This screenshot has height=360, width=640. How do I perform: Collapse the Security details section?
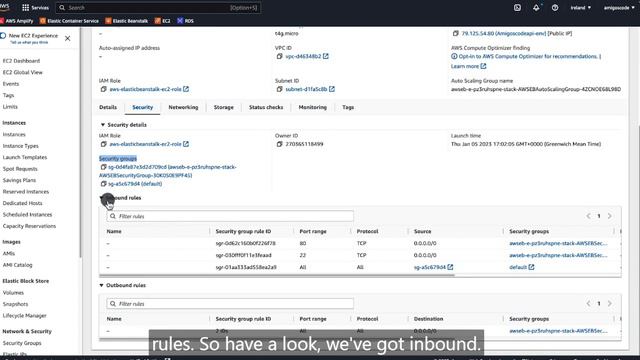(103, 125)
